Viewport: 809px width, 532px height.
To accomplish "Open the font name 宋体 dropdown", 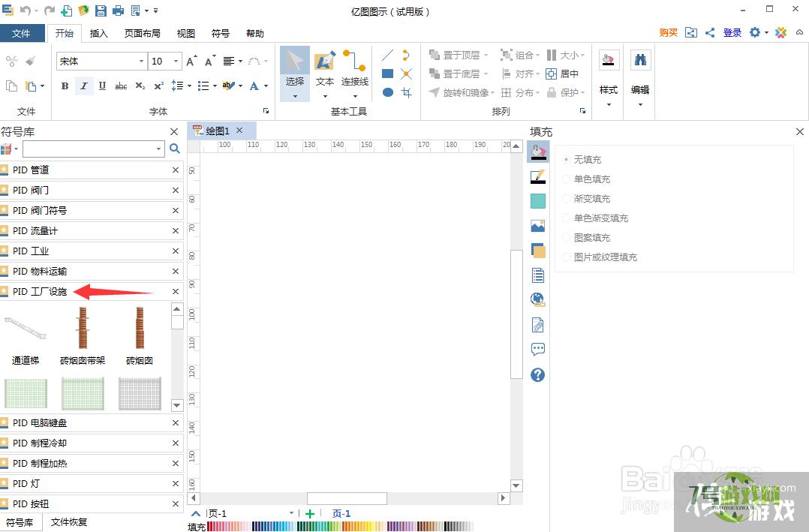I will click(141, 62).
